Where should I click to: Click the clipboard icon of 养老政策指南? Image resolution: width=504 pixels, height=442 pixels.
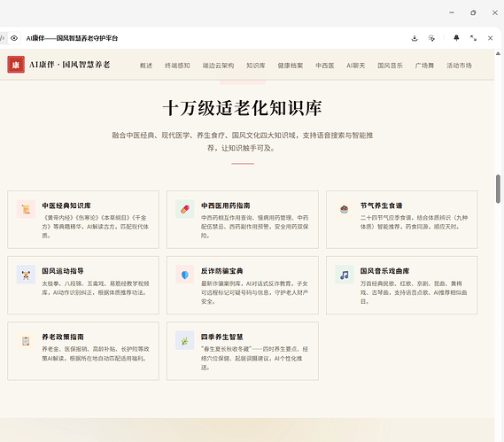[26, 340]
